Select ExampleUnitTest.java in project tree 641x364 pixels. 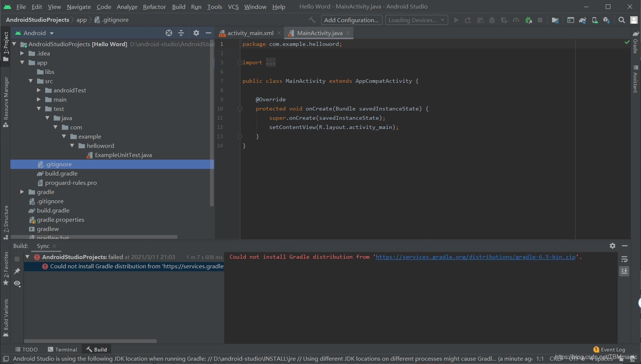coord(123,155)
